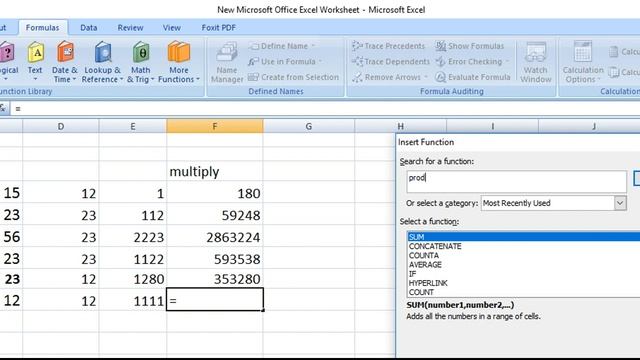Select the cell containing 1122

coord(133,258)
